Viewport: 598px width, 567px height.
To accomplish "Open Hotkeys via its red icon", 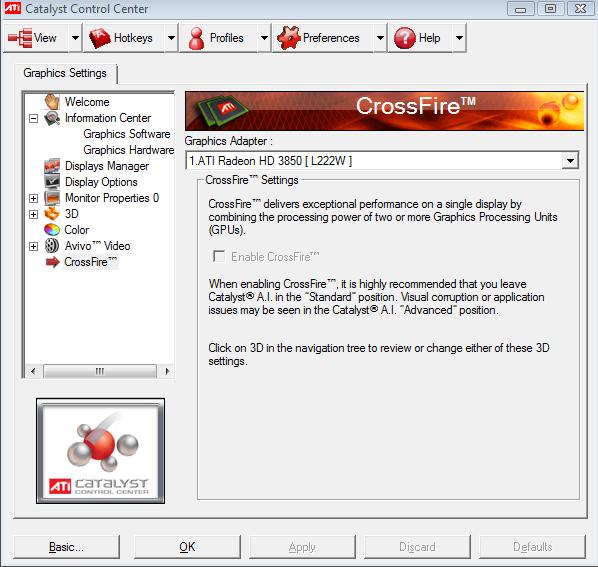I will pyautogui.click(x=100, y=38).
